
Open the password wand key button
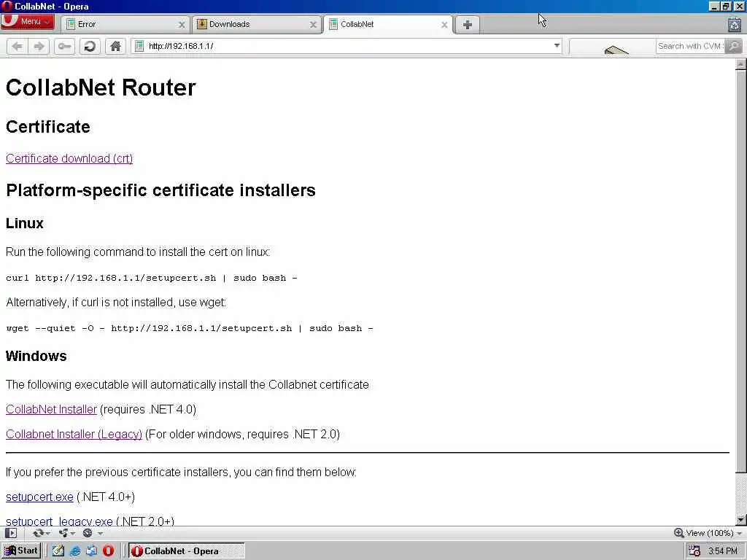64,46
